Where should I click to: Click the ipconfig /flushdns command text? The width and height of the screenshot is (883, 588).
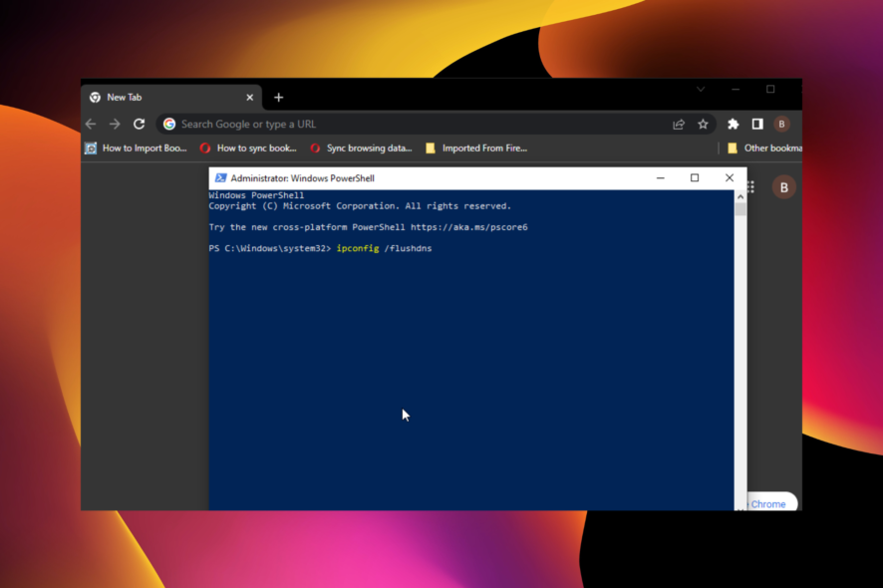point(384,248)
